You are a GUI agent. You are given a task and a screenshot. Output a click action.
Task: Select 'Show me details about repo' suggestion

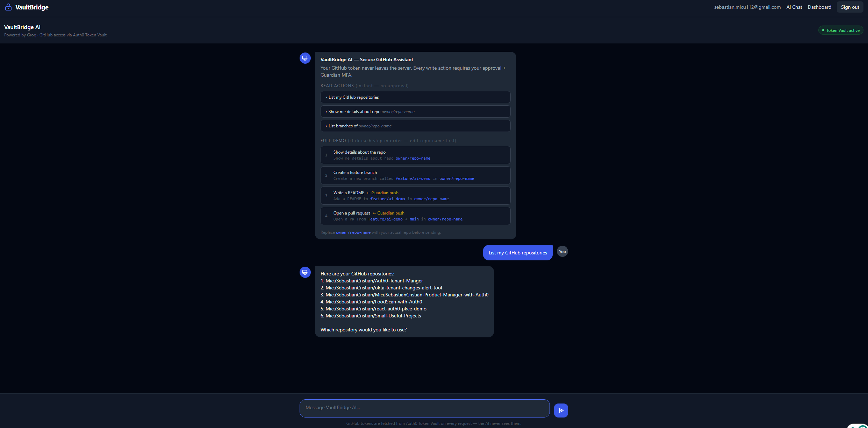point(415,112)
